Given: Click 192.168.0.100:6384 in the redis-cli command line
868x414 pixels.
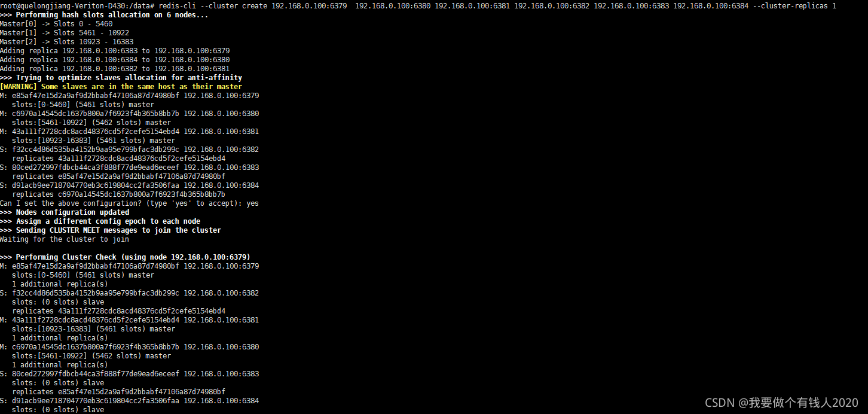Looking at the screenshot, I should pyautogui.click(x=711, y=5).
